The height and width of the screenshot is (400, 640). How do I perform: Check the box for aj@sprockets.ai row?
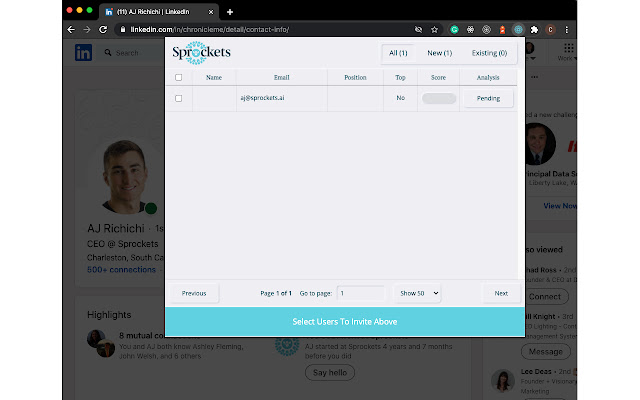pyautogui.click(x=178, y=98)
